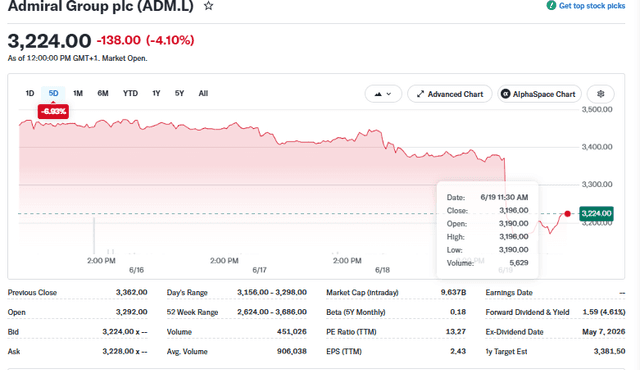This screenshot has width=640, height=370.
Task: Click the main price 3,224.00 heading
Action: click(x=49, y=41)
